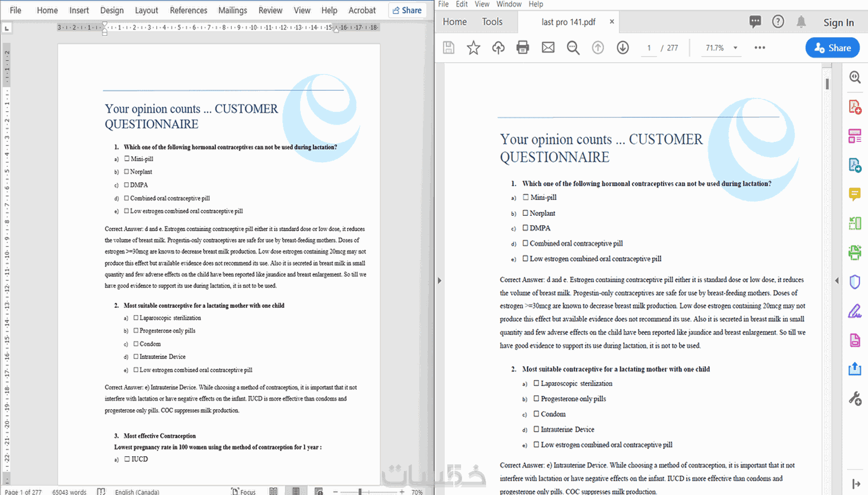Click the envelope email icon in Acrobat
Viewport: 868px width, 495px height.
point(548,47)
